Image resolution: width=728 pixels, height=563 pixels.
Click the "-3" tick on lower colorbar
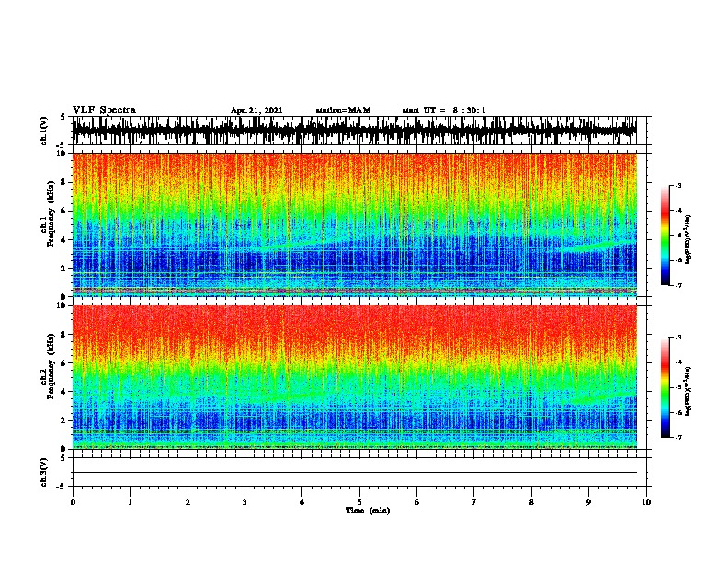(677, 338)
